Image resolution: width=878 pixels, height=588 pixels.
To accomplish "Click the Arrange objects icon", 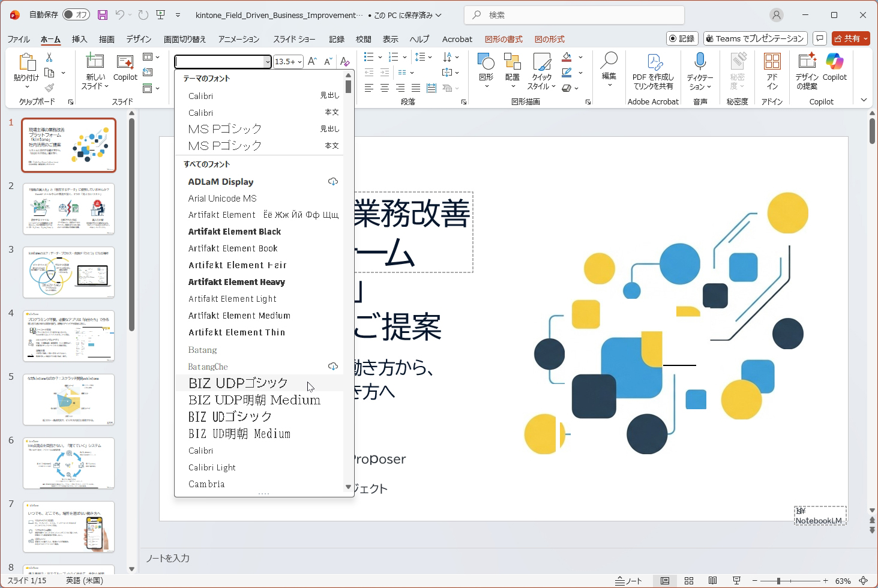I will pos(513,71).
